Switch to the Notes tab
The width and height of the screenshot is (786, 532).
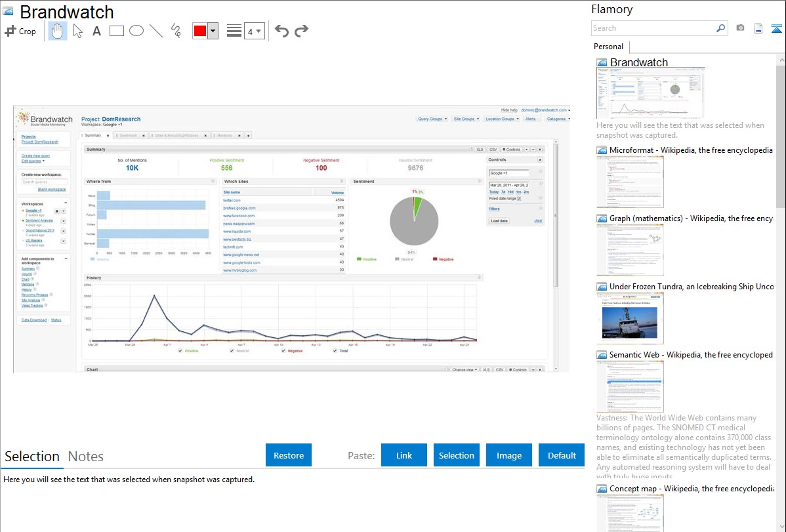point(86,457)
